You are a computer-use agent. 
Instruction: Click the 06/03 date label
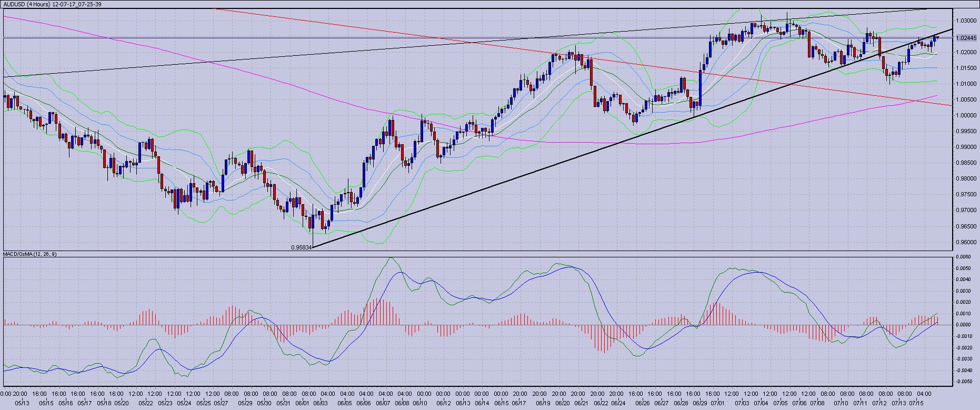(321, 403)
